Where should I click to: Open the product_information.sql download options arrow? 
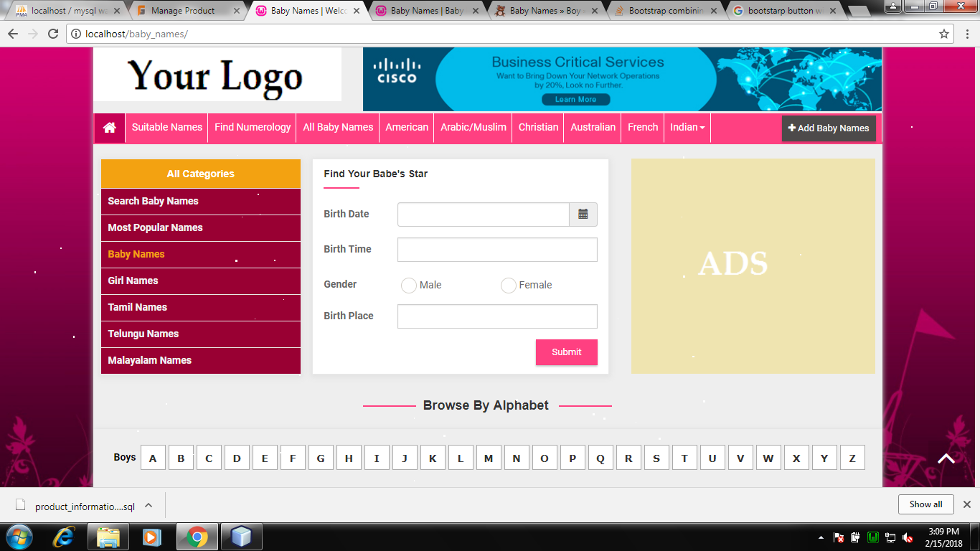pos(149,505)
